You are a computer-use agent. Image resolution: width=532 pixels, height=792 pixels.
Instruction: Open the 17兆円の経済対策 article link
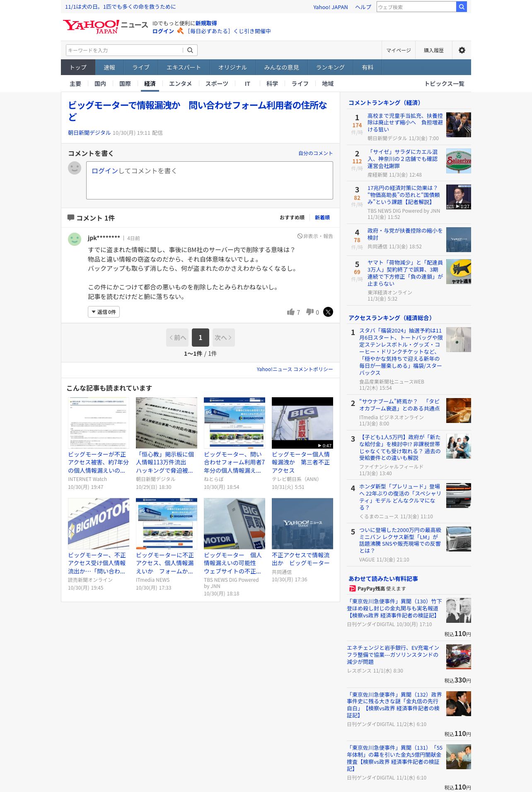pos(405,195)
